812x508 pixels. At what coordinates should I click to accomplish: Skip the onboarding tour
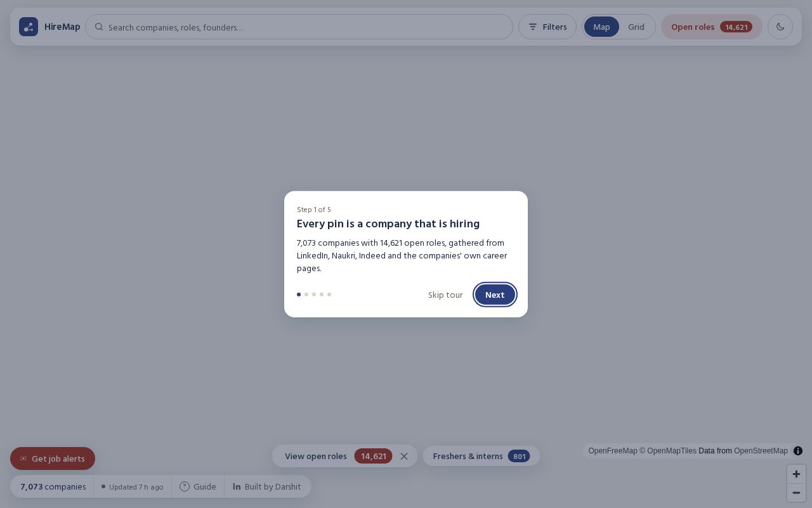coord(445,295)
